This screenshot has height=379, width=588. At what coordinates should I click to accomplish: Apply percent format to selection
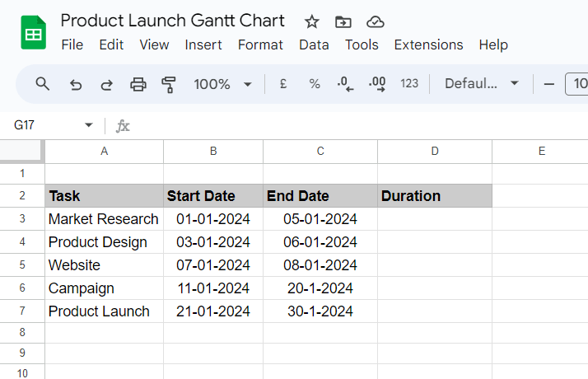tap(315, 84)
